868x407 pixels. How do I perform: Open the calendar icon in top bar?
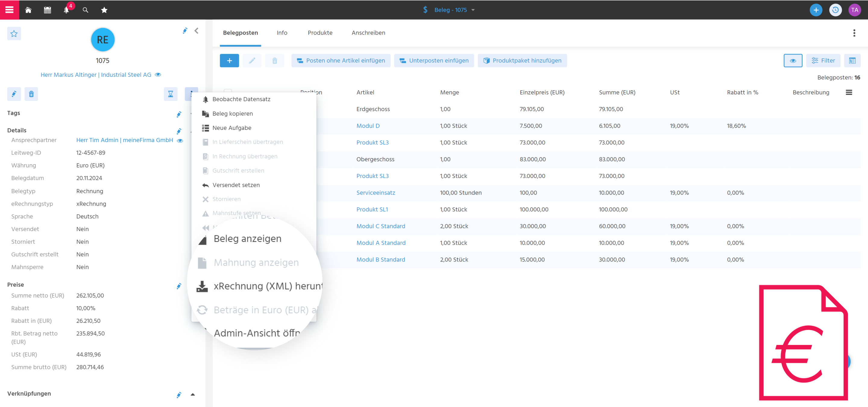pos(48,10)
